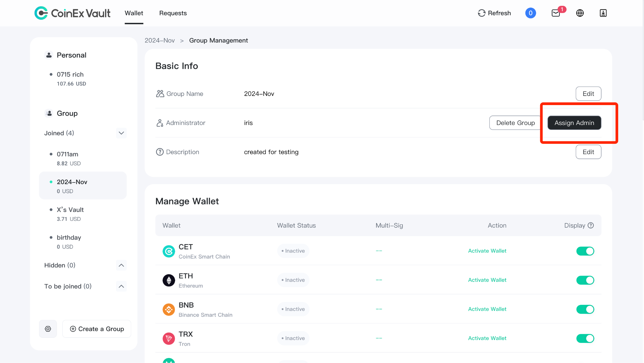Screen dimensions: 644x363
Task: Edit the Group Name
Action: [x=588, y=94]
